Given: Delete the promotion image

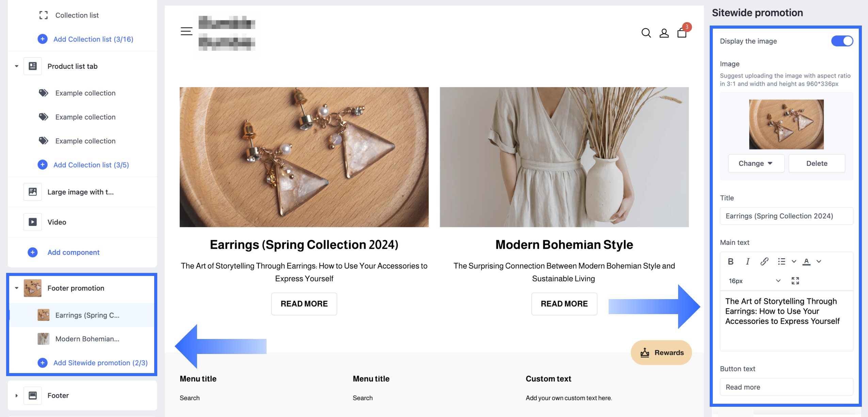Looking at the screenshot, I should point(817,164).
